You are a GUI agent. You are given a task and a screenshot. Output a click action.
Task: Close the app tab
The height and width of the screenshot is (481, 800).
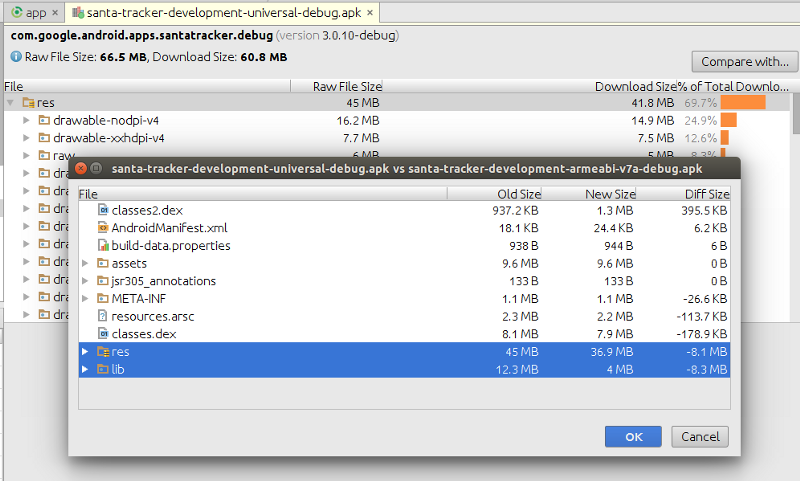point(55,13)
